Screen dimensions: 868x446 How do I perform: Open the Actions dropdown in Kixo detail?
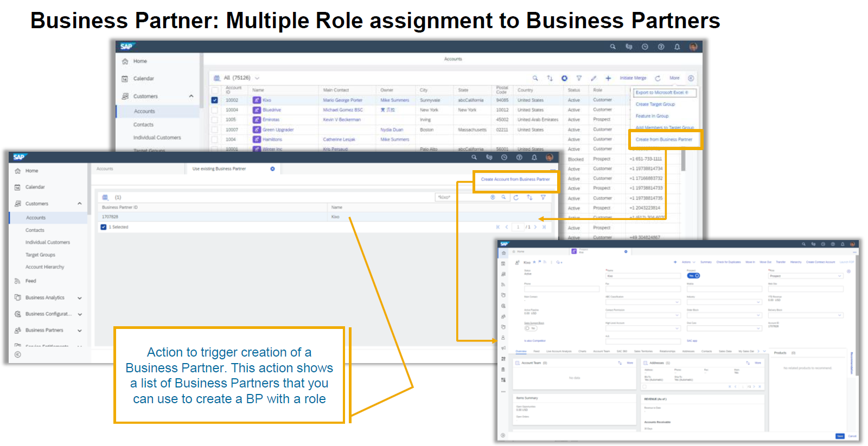688,262
